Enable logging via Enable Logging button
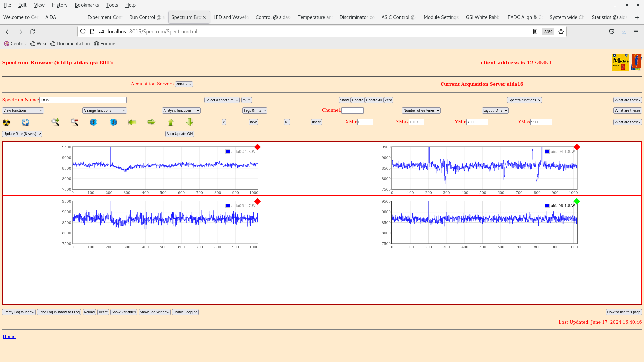Screen dimensions: 644x362 pyautogui.click(x=185, y=312)
